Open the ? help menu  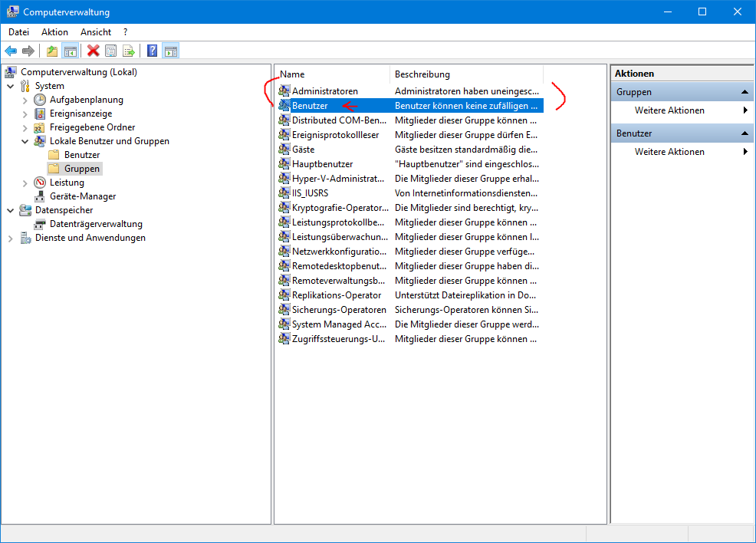(125, 31)
